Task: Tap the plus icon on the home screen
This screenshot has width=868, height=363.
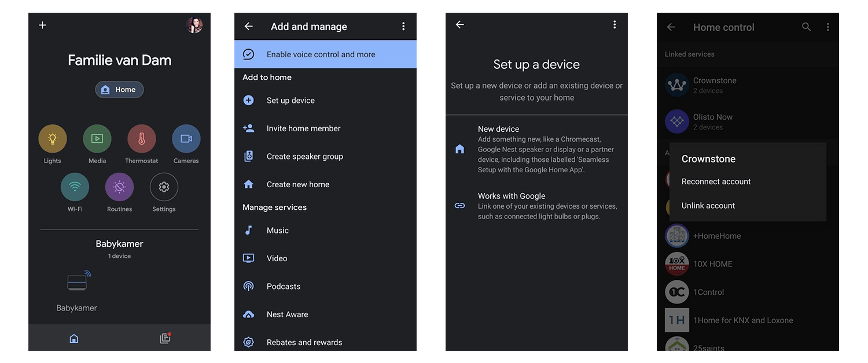Action: (42, 25)
